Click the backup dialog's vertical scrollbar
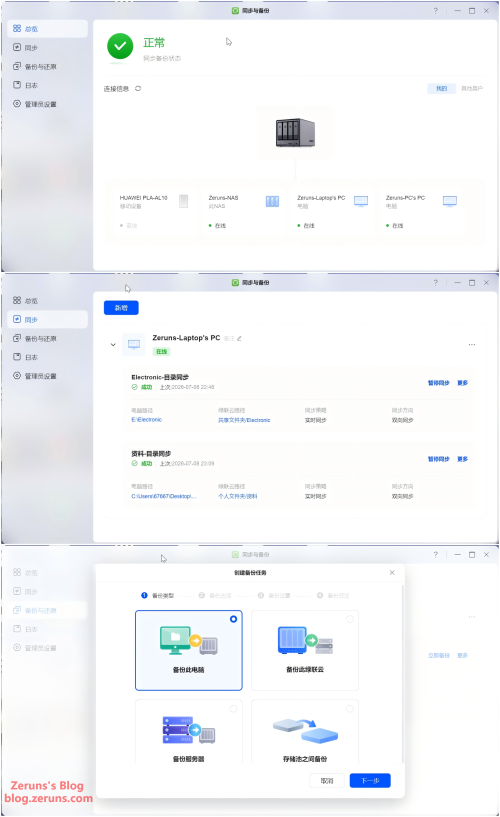 click(x=403, y=674)
